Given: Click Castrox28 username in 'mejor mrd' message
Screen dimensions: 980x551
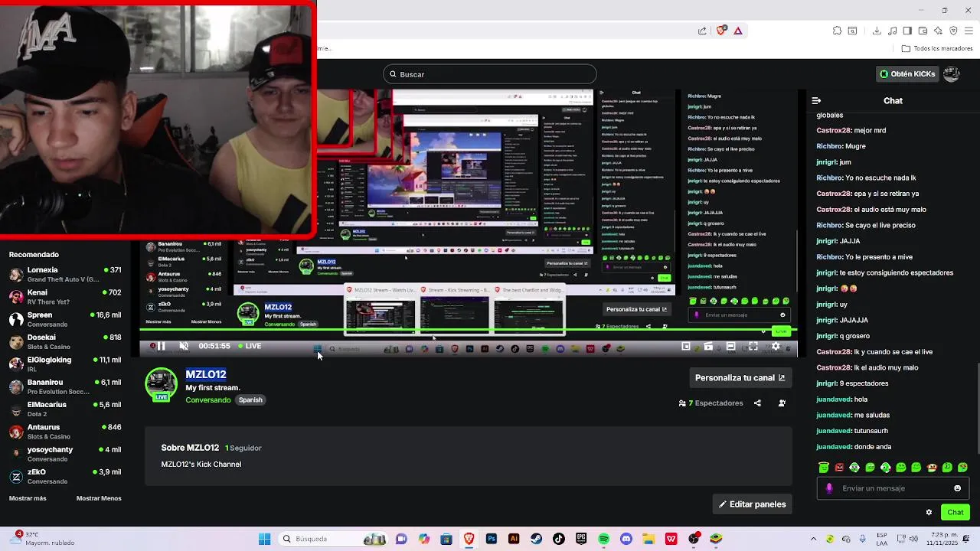Looking at the screenshot, I should click(834, 131).
